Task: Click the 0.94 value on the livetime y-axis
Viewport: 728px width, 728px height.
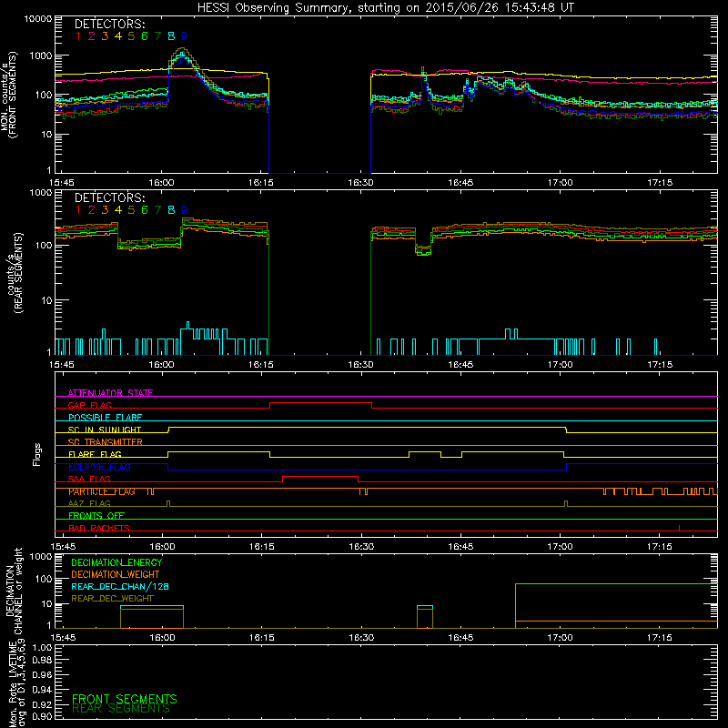Action: [x=42, y=689]
